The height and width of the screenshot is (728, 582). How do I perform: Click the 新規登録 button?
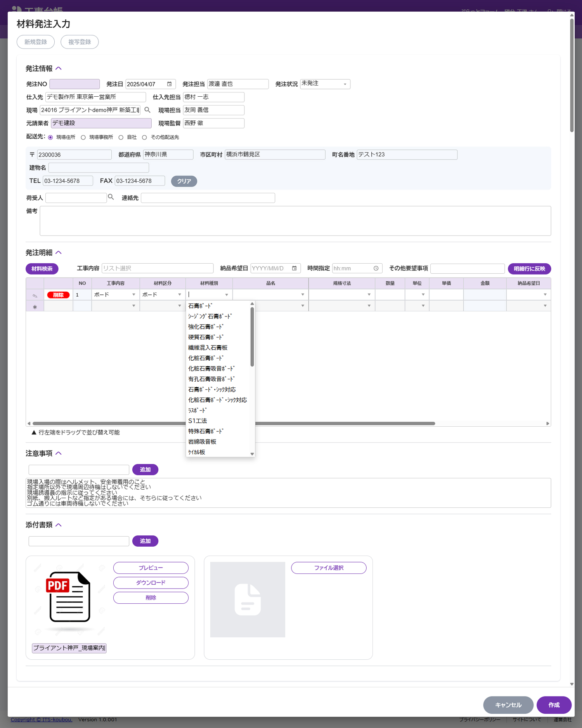pos(36,42)
